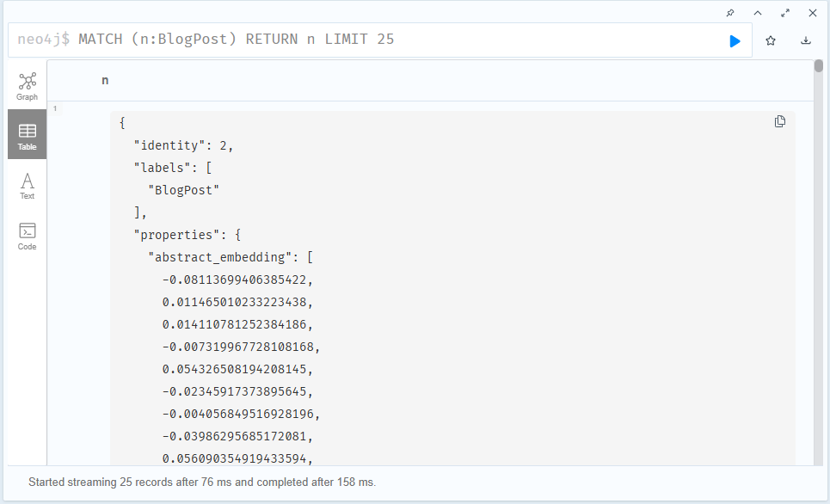Image resolution: width=830 pixels, height=504 pixels.
Task: Expand frame to fullscreen
Action: 785,13
